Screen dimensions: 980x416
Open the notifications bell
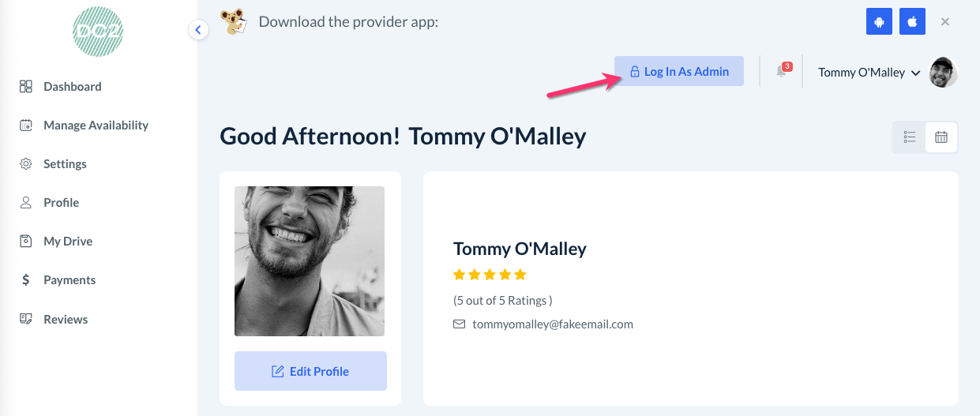tap(781, 72)
